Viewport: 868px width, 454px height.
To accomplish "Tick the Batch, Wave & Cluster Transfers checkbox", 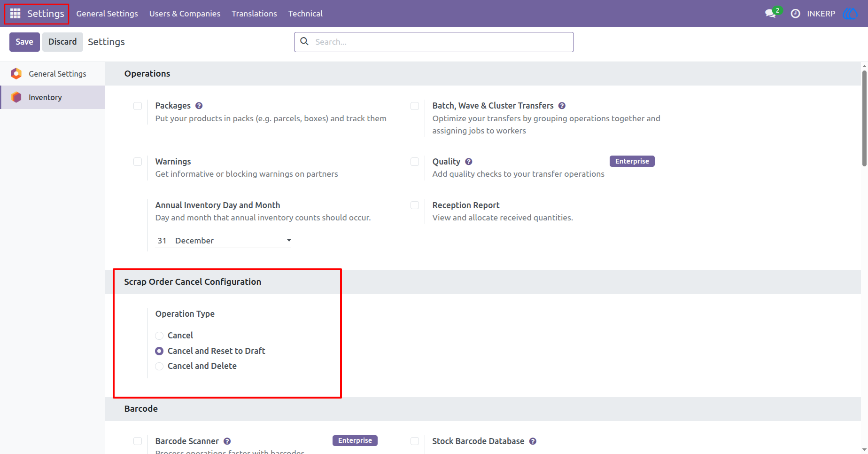I will coord(415,106).
